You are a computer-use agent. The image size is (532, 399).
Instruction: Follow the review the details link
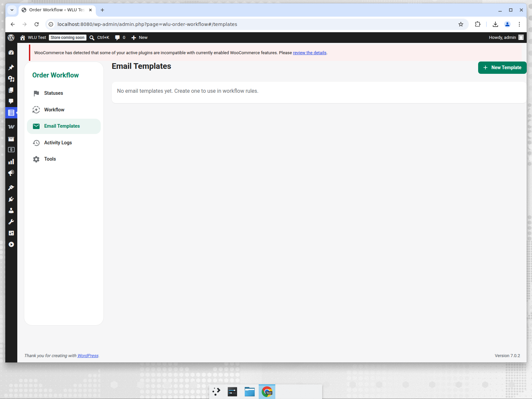pyautogui.click(x=310, y=53)
